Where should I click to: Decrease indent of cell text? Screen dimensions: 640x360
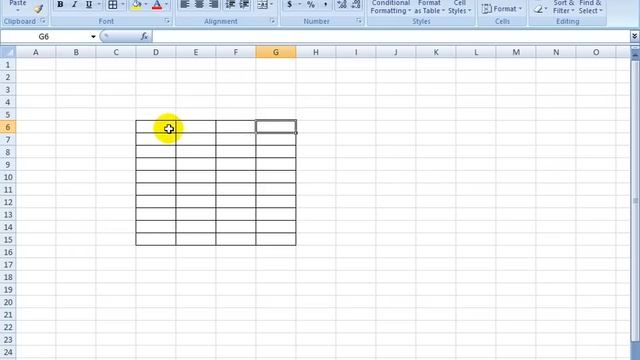(230, 4)
